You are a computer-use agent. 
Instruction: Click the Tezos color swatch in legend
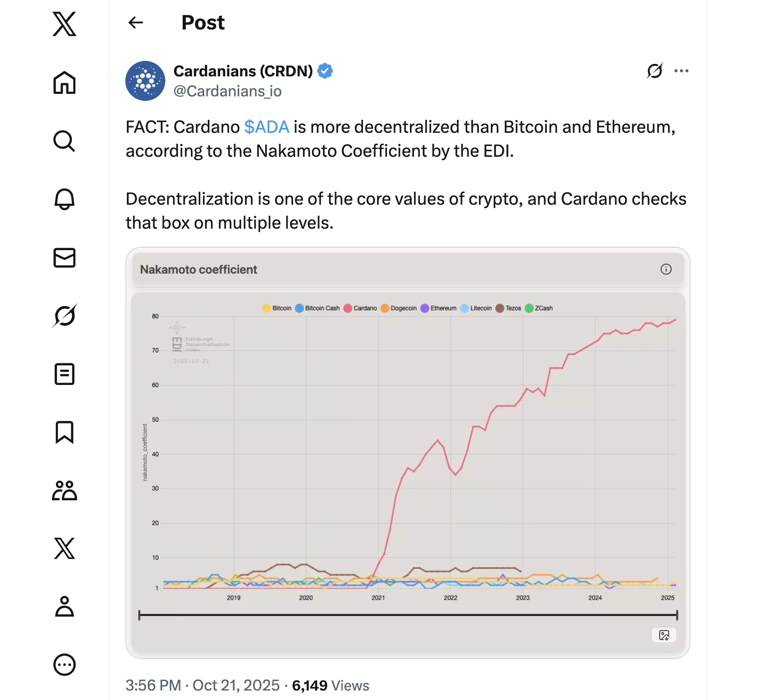pyautogui.click(x=500, y=308)
